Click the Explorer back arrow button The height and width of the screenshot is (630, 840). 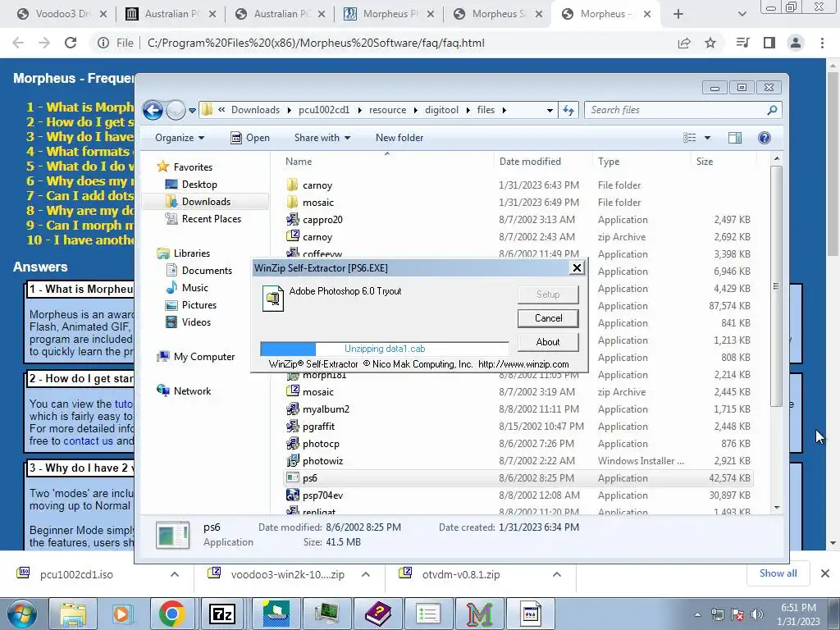pos(153,111)
